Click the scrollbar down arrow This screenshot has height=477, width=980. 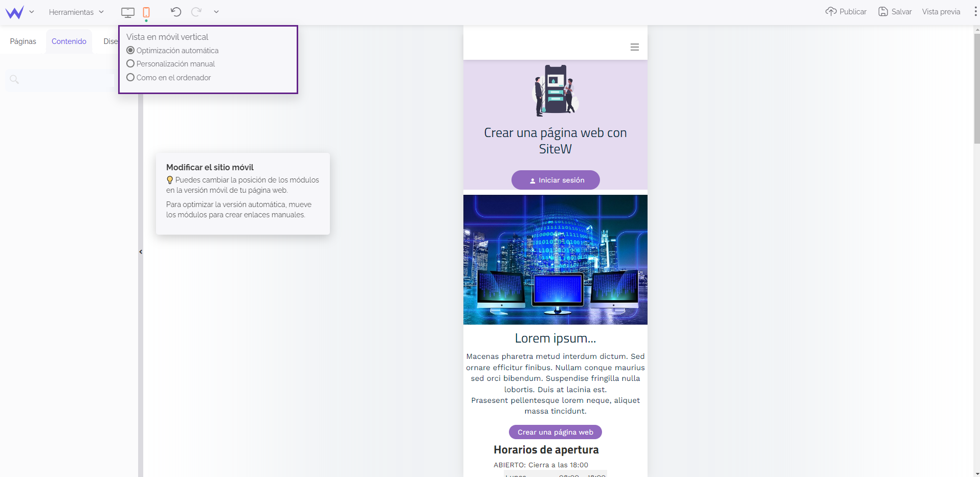[976, 473]
